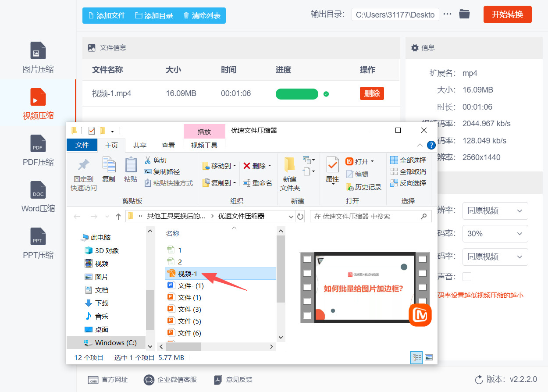This screenshot has height=392, width=548.
Task: Switch to the 视频工具 ribbon tab
Action: pos(204,145)
